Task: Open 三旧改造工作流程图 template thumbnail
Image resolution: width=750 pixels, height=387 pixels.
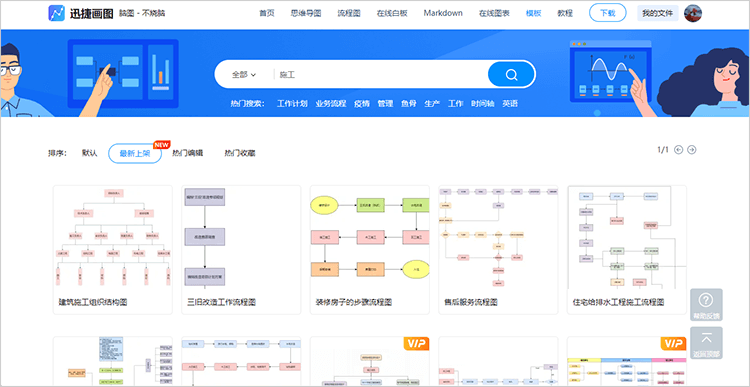Action: [241, 237]
